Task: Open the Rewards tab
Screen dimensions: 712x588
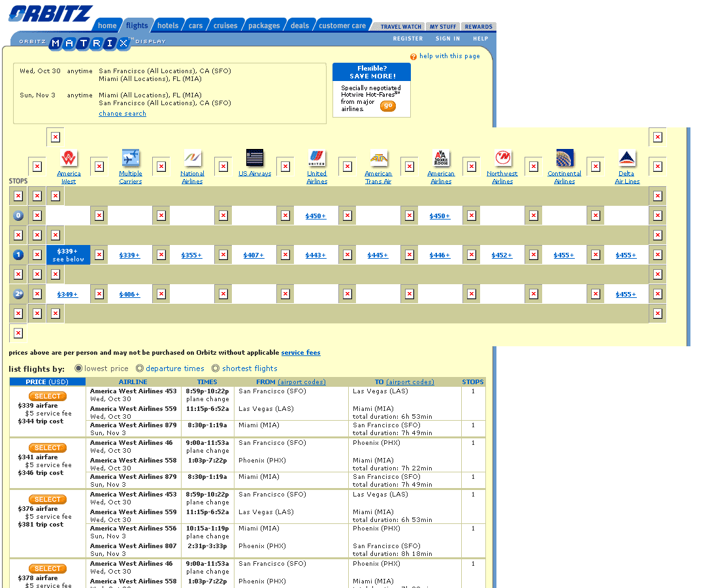Action: point(479,27)
